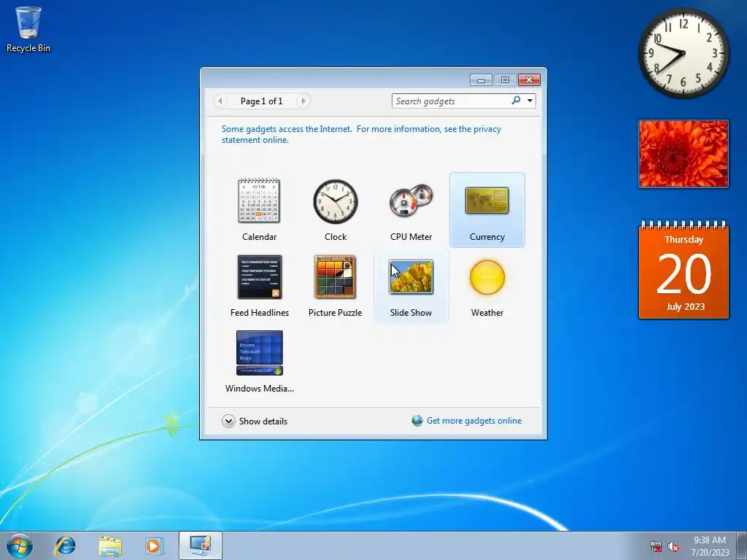Viewport: 747px width, 560px height.
Task: Open the search options dropdown arrow
Action: [530, 101]
